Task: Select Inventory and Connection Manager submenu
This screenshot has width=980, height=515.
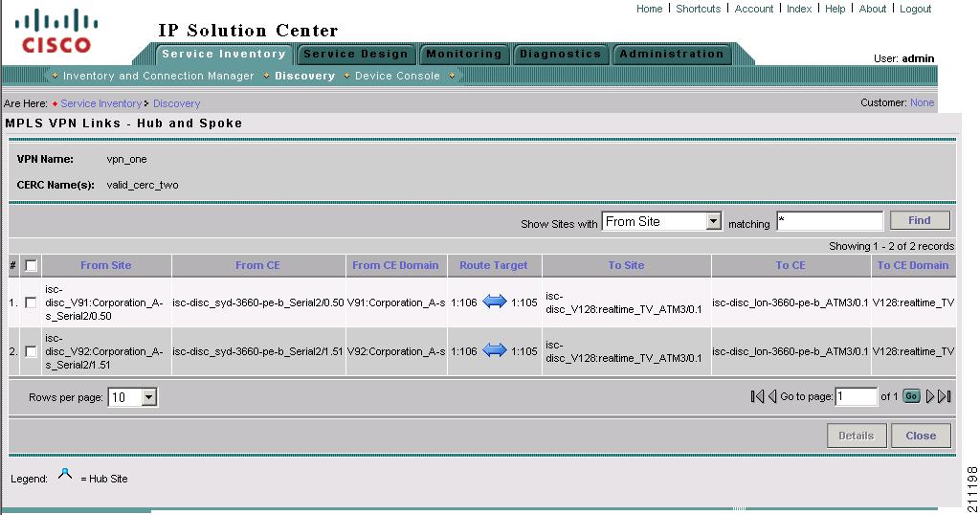Action: point(158,76)
